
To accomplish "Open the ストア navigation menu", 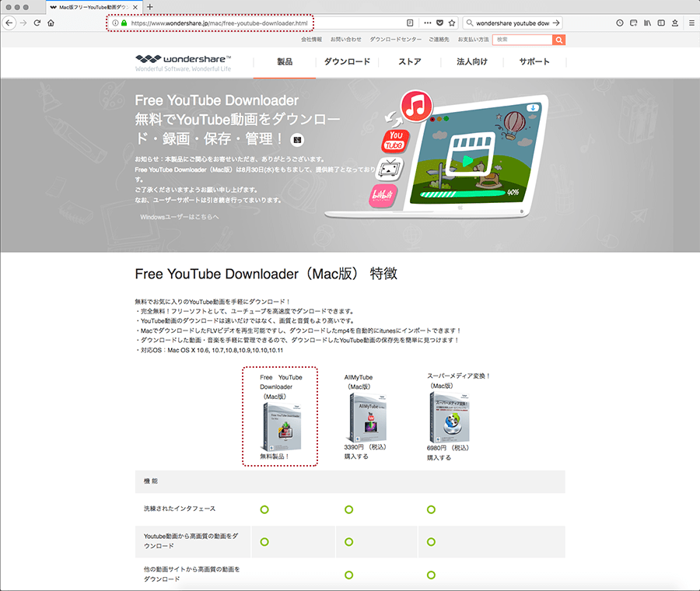I will [409, 61].
